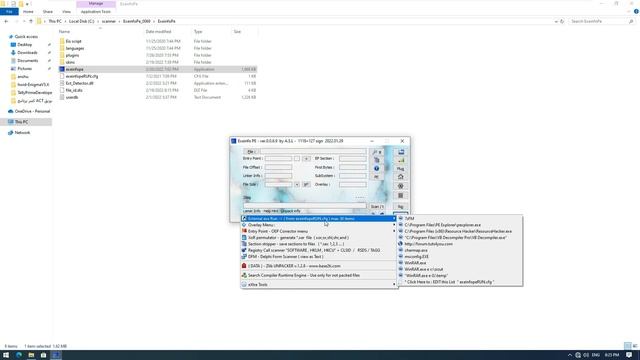640x360 pixels.
Task: Click the File button in Exeinfo PE
Action: [251, 151]
